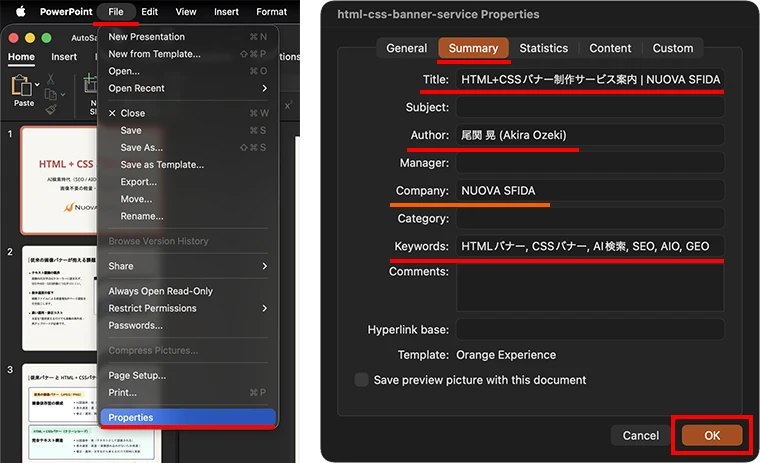Select the Insert ribbon tab
Screen dimensions: 760x463
(x=64, y=57)
